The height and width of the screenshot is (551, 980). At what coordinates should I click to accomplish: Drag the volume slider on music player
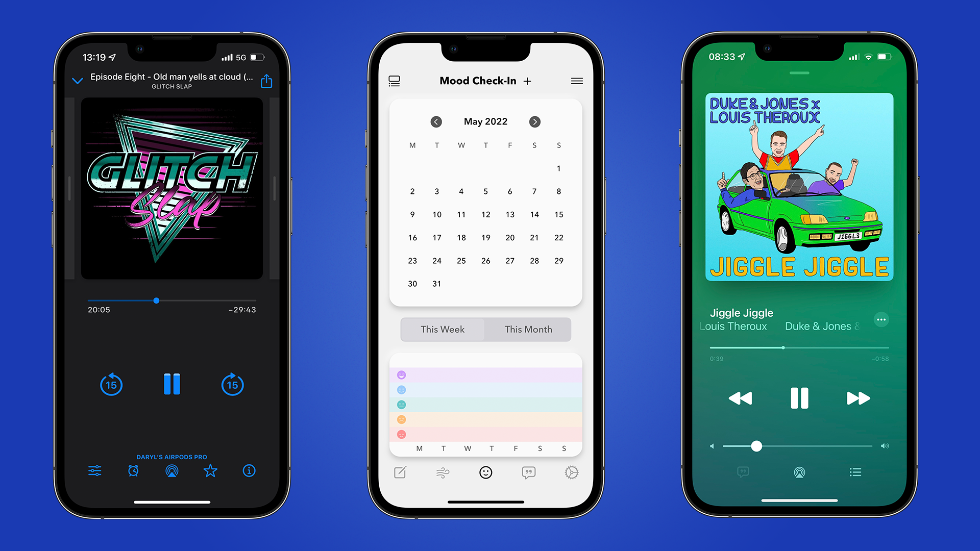pyautogui.click(x=756, y=444)
